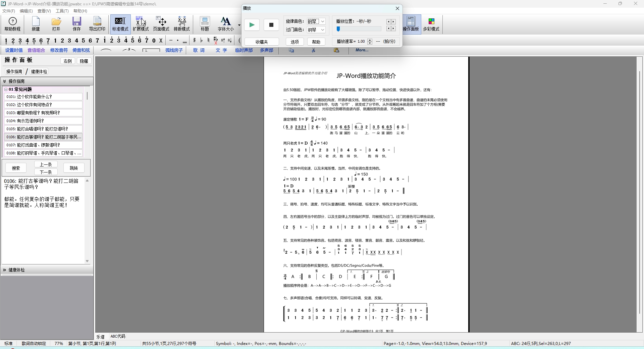Viewport: 644px width, 349px height.
Task: Click the 歌词 lyrics link
Action: 199,50
